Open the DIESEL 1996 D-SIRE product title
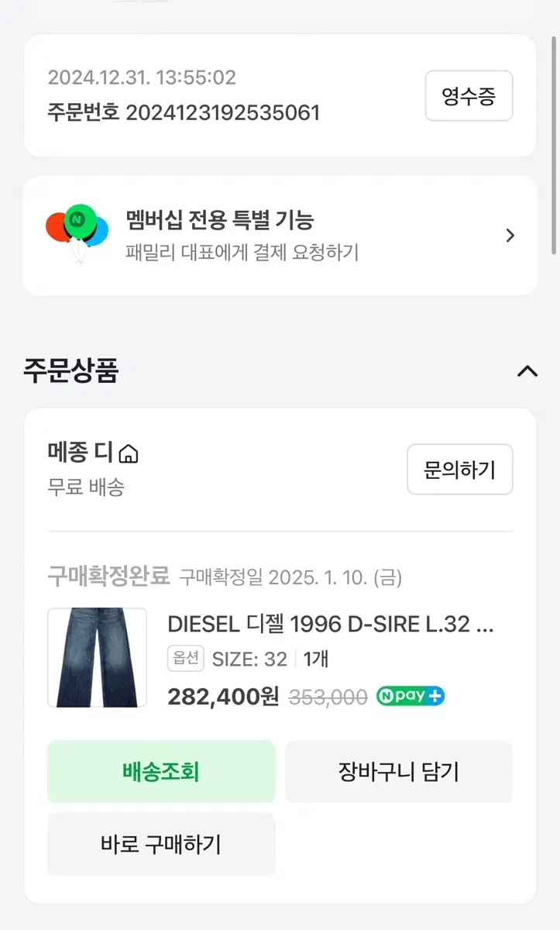This screenshot has width=560, height=930. pyautogui.click(x=330, y=624)
